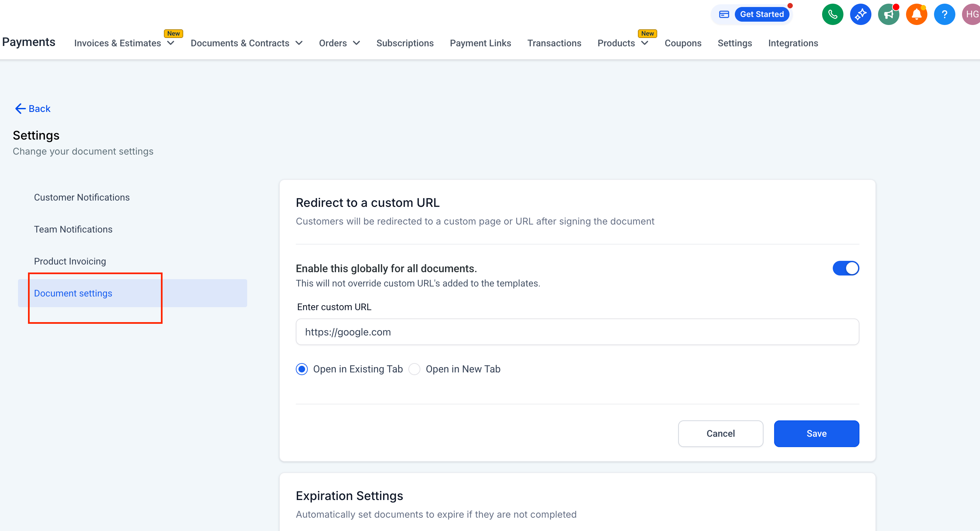The height and width of the screenshot is (531, 980).
Task: Open the Transactions tab
Action: pos(554,43)
